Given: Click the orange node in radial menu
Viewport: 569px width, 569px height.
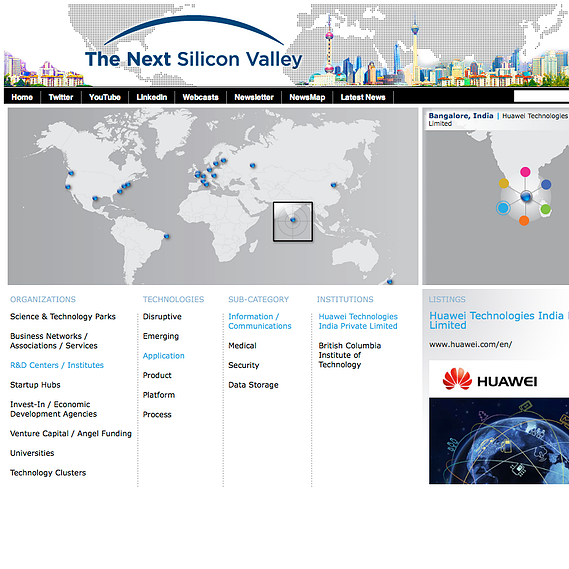Looking at the screenshot, I should coord(524,220).
